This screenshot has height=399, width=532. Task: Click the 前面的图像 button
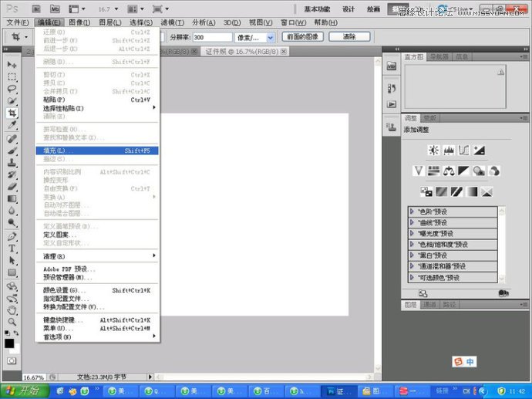pos(302,37)
